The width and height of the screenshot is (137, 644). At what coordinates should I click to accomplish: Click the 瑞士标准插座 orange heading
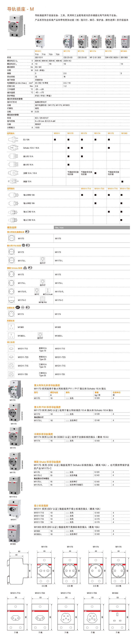click(x=41, y=506)
